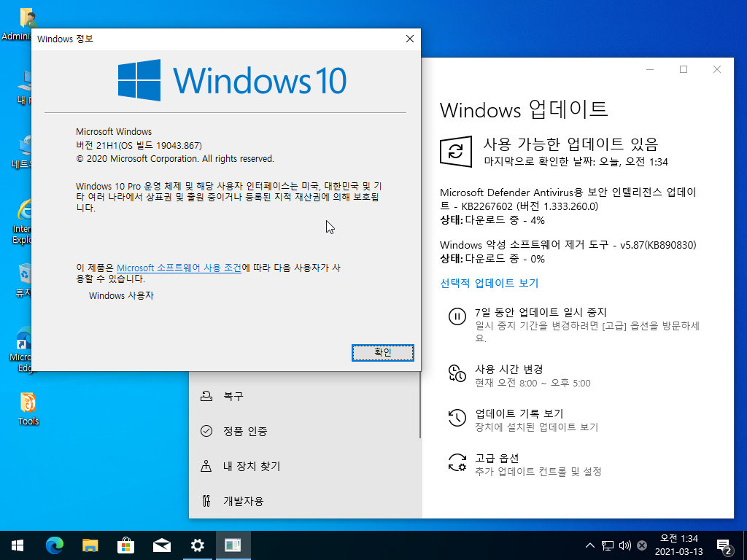This screenshot has height=560, width=747.
Task: Open File Explorer from taskbar
Action: (x=90, y=545)
